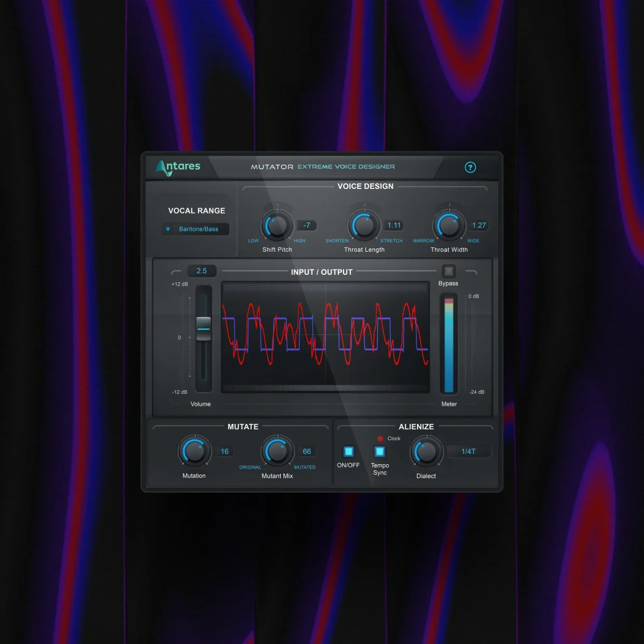644x644 pixels.
Task: Open the help question mark icon
Action: [x=470, y=167]
